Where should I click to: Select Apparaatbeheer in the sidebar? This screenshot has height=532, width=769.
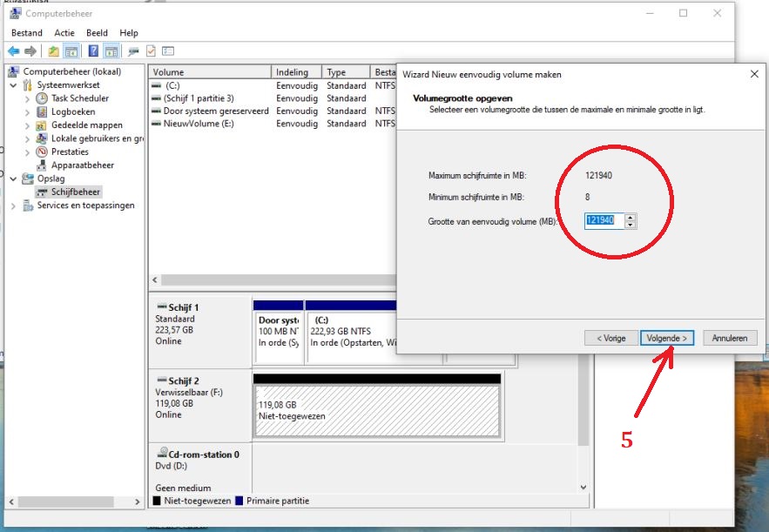pyautogui.click(x=82, y=165)
